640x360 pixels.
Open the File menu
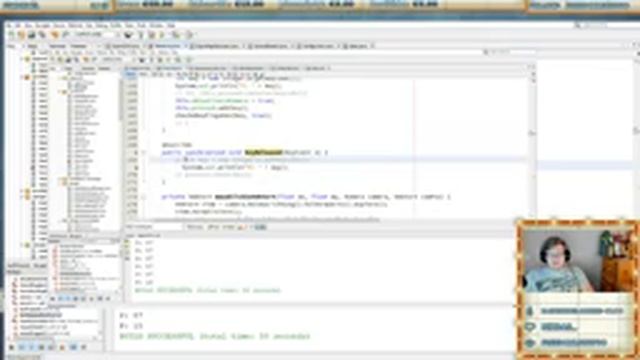(9, 26)
